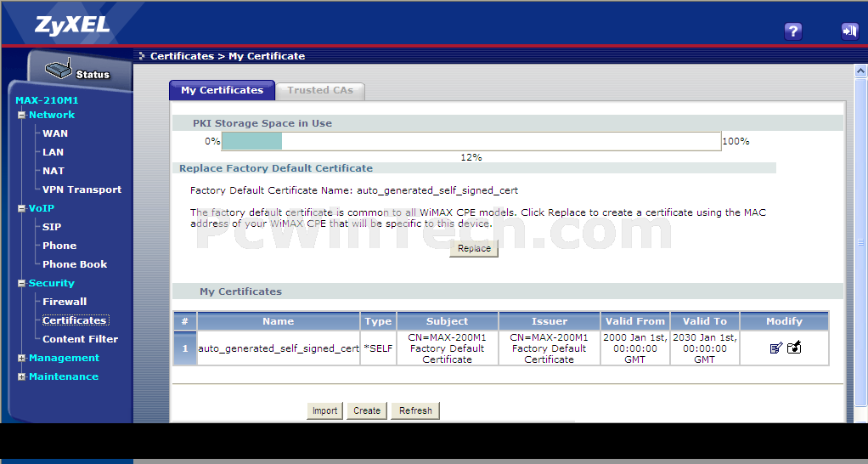
Task: Select the My Certificates tab
Action: (222, 90)
